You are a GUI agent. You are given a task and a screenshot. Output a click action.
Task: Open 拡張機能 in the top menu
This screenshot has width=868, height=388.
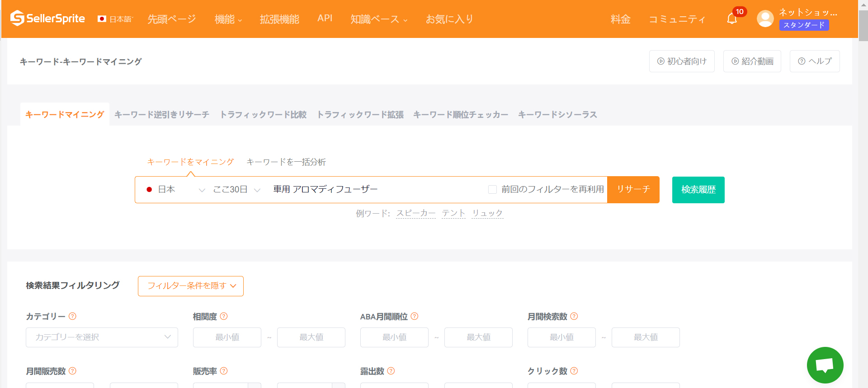(x=279, y=19)
